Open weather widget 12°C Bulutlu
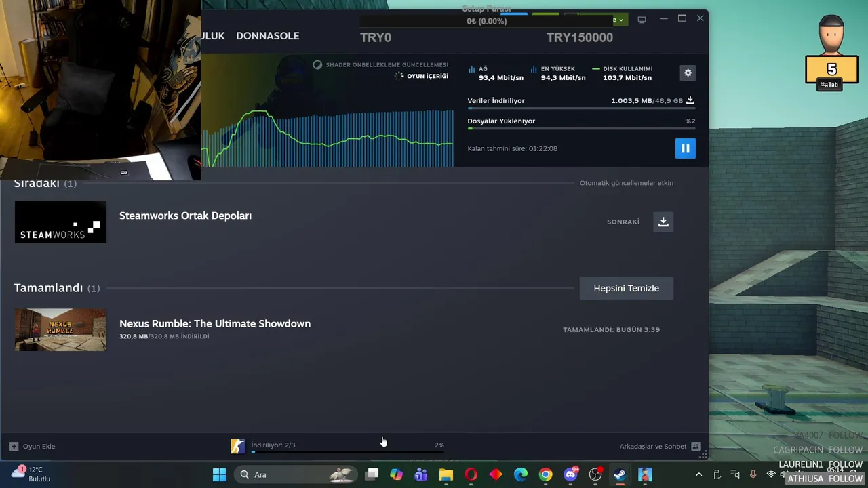Image resolution: width=868 pixels, height=488 pixels. click(x=31, y=474)
